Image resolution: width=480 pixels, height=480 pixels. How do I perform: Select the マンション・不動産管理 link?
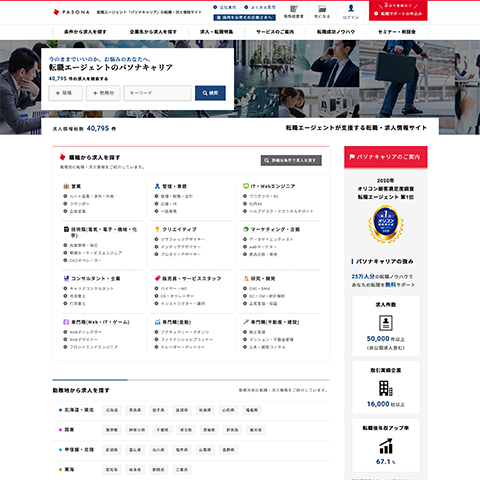pos(271,339)
